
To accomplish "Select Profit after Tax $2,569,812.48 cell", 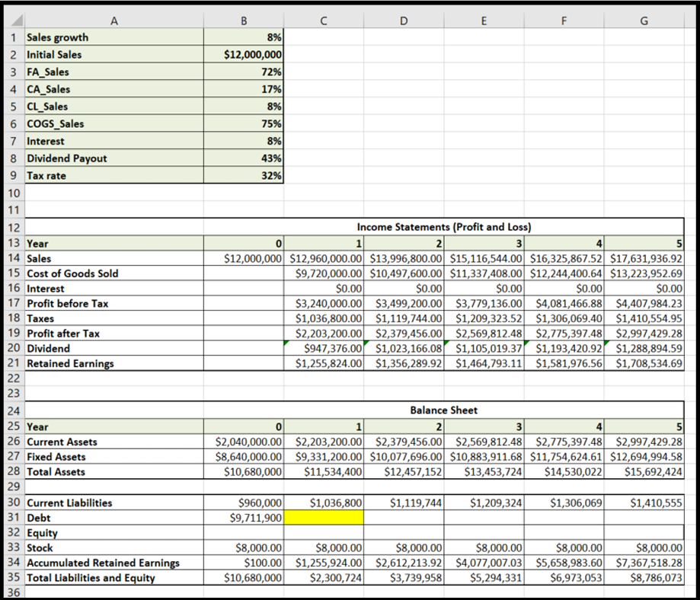I will [484, 334].
